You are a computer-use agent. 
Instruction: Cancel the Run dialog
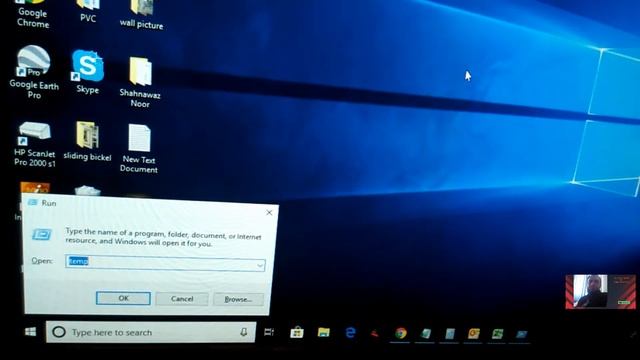182,299
